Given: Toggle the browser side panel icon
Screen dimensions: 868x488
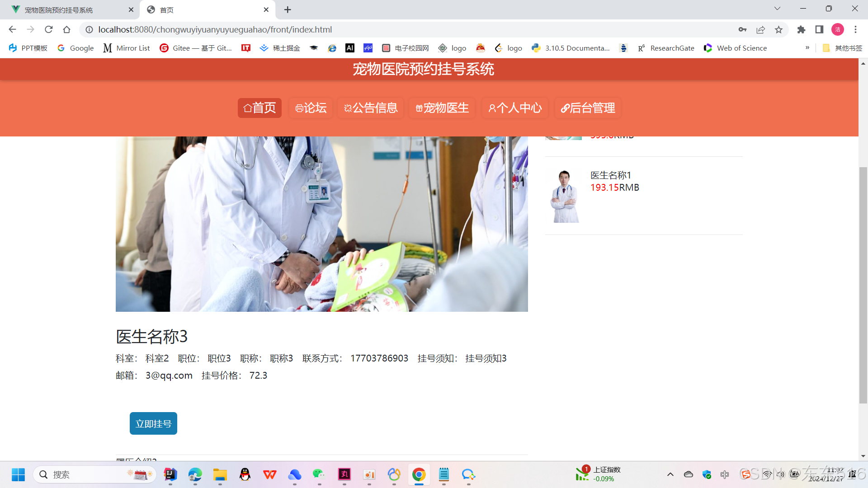Looking at the screenshot, I should [x=819, y=29].
